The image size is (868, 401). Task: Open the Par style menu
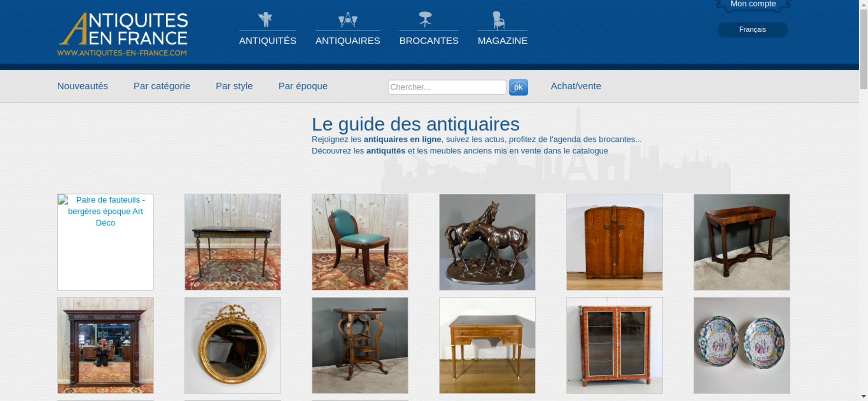point(234,86)
